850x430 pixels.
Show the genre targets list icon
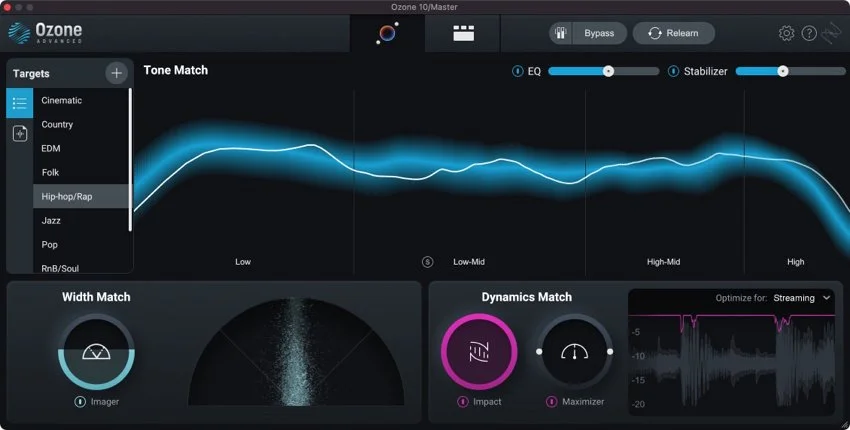[20, 103]
